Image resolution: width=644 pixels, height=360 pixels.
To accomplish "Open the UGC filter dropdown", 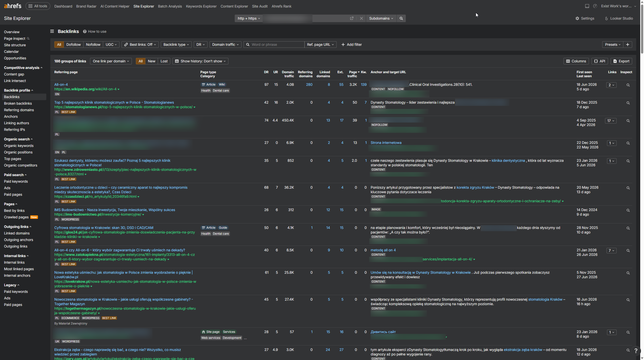I will (x=111, y=45).
